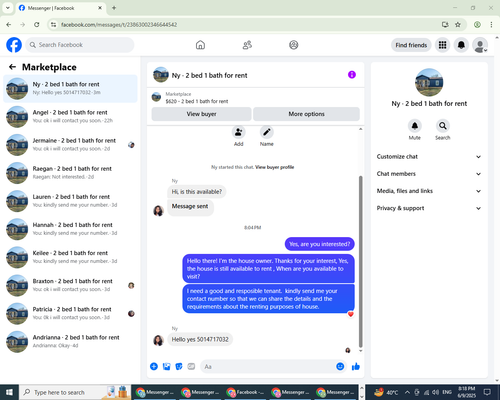
Task: Open Windows Start menu
Action: tap(9, 392)
